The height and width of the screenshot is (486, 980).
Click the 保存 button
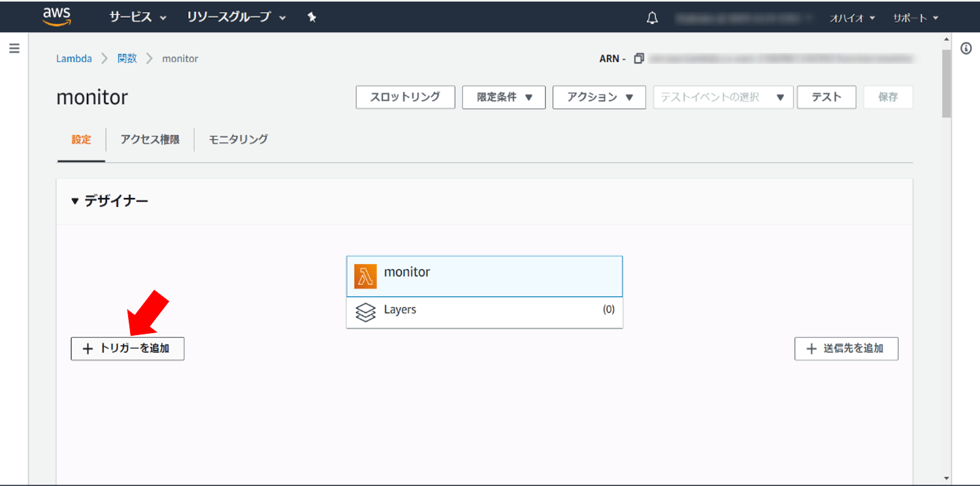point(888,97)
